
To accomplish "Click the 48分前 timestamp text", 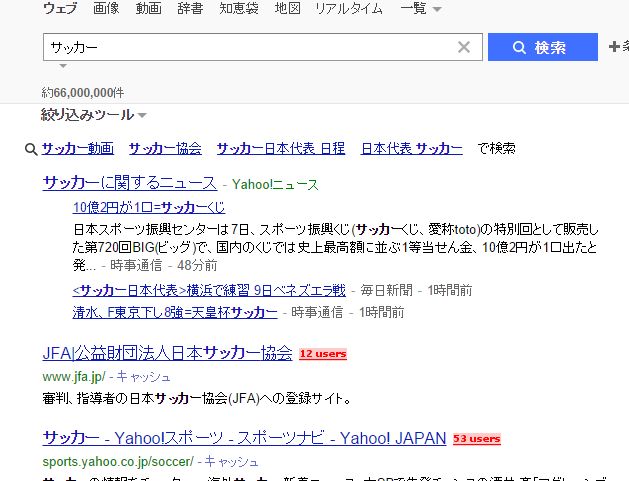I will (x=197, y=265).
